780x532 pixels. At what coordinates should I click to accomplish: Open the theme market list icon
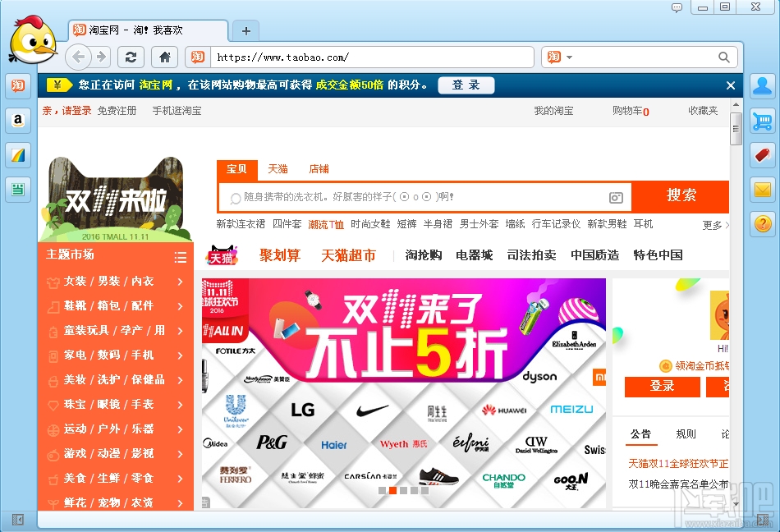click(x=180, y=256)
